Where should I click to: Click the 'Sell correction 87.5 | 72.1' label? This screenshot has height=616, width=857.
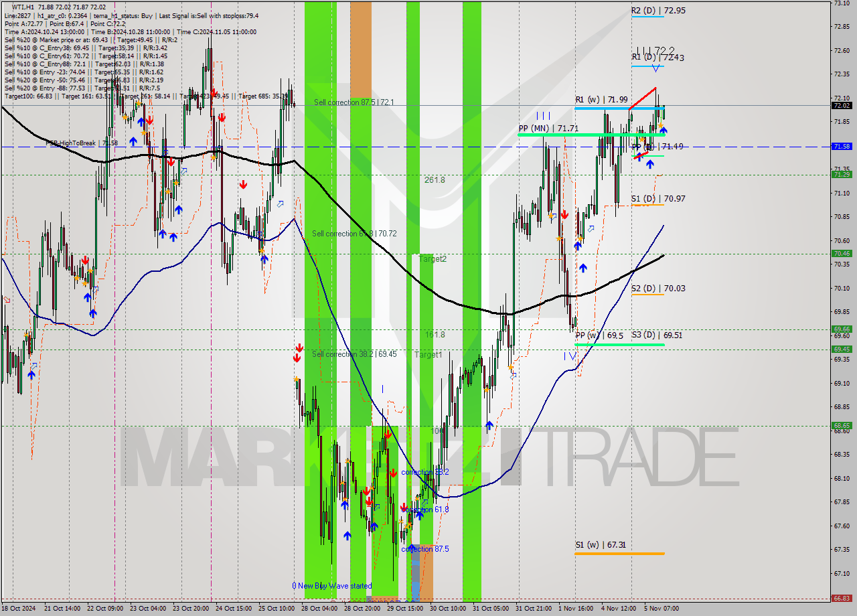(354, 102)
